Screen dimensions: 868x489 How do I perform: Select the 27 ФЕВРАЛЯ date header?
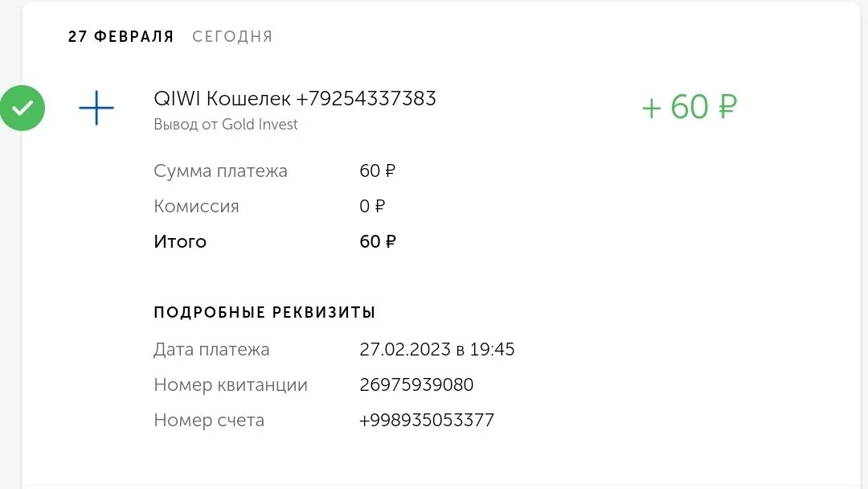[x=121, y=36]
